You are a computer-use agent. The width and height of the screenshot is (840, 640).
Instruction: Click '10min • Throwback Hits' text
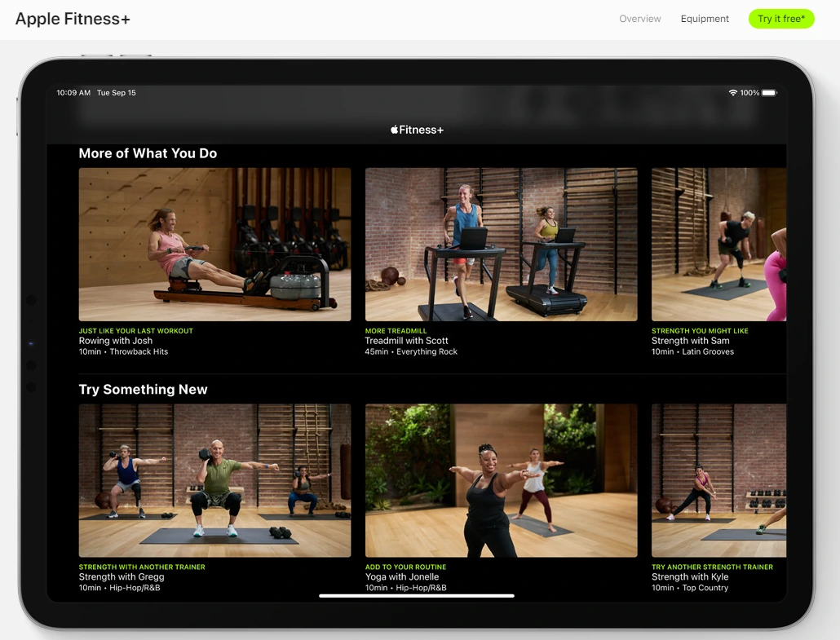pyautogui.click(x=123, y=352)
